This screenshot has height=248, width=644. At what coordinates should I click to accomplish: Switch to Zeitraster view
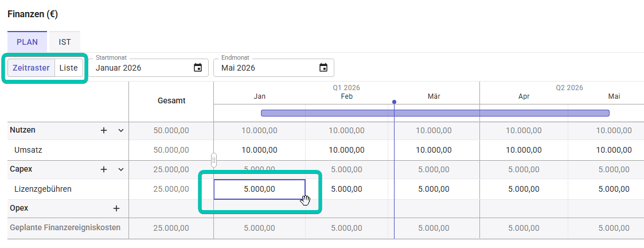click(31, 68)
